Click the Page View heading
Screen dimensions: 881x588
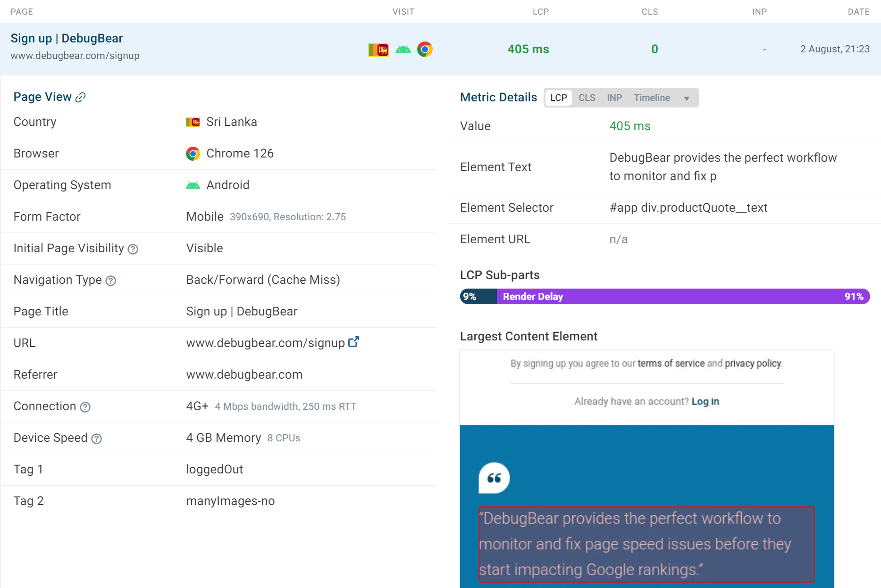(42, 97)
